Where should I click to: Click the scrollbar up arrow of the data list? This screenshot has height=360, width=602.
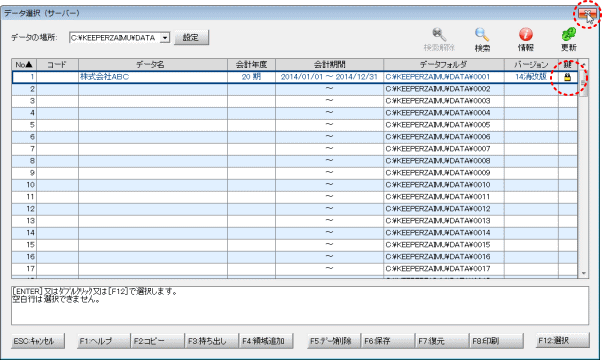[x=584, y=64]
